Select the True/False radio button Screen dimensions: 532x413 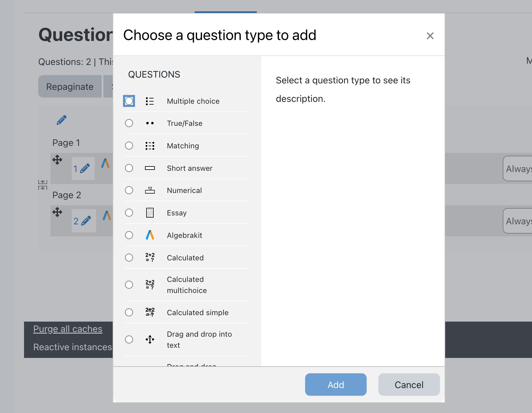coord(129,123)
